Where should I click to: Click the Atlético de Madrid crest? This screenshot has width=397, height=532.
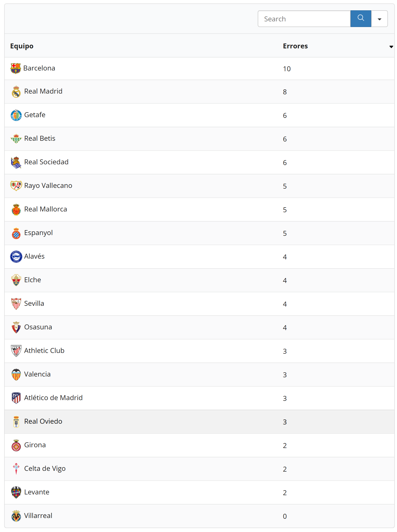coord(16,398)
